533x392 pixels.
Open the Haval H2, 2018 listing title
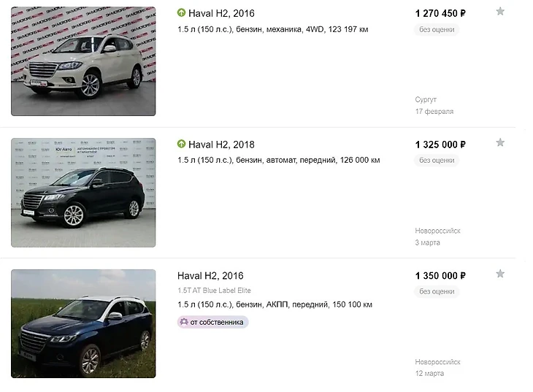221,145
